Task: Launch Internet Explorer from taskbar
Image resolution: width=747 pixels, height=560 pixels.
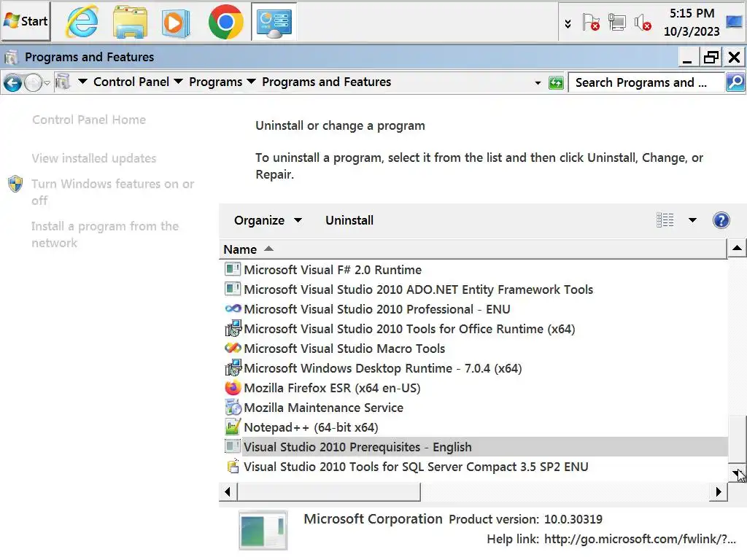Action: point(82,22)
